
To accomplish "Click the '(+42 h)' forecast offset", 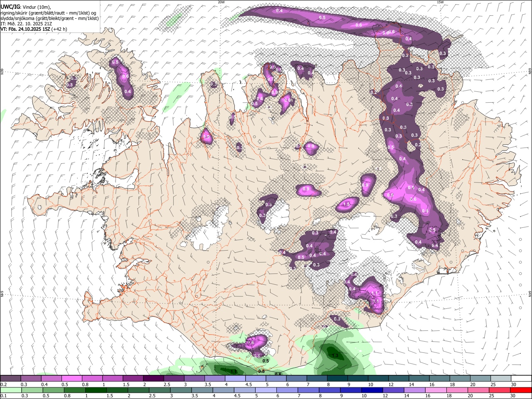I will click(59, 29).
